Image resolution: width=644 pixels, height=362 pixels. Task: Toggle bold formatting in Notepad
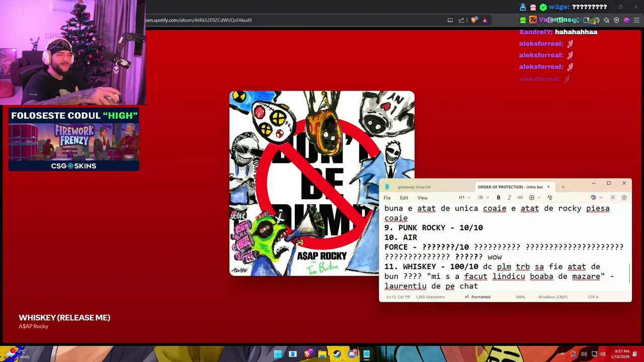499,198
